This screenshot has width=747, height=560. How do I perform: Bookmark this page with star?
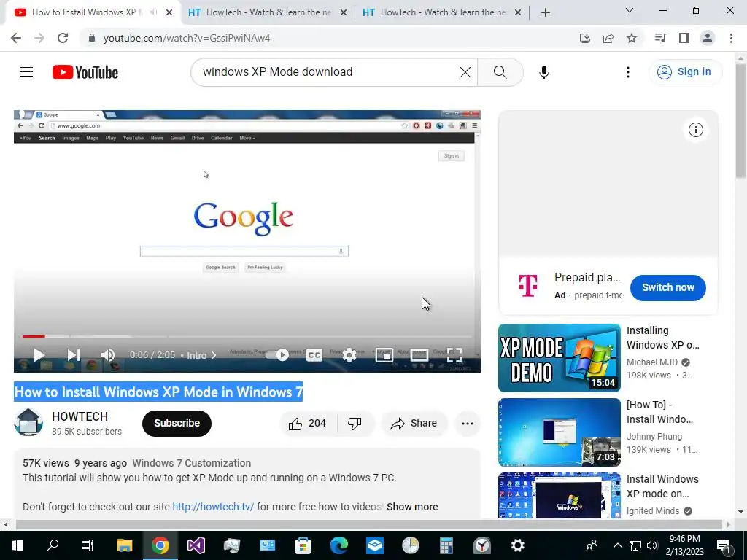coord(632,38)
